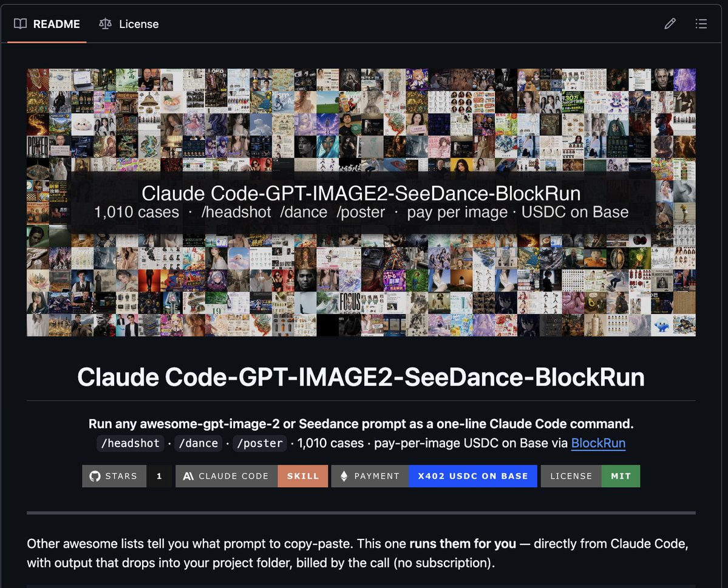
Task: Click the 'Run any awesome-gpt-image-2' bold line
Action: pyautogui.click(x=361, y=423)
